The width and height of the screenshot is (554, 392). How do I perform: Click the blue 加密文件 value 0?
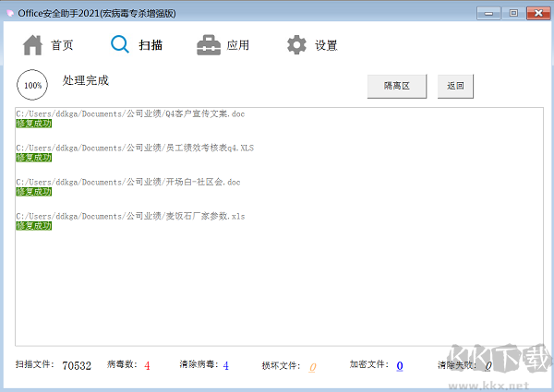coord(400,365)
